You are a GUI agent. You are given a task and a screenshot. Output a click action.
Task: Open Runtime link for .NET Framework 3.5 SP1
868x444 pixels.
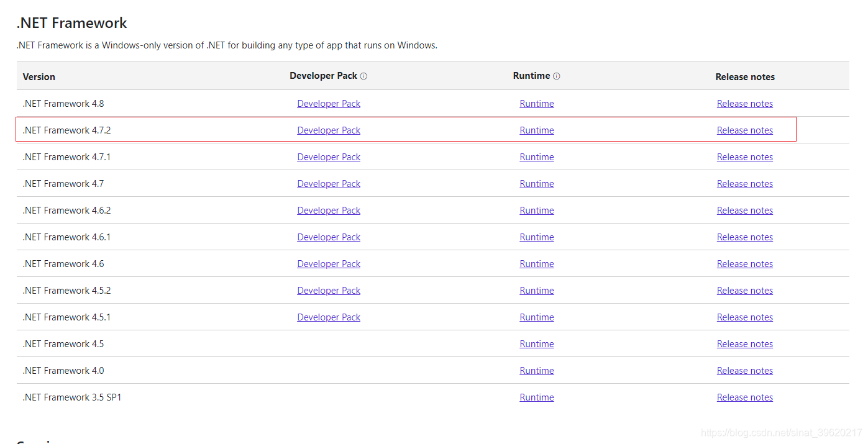(537, 397)
